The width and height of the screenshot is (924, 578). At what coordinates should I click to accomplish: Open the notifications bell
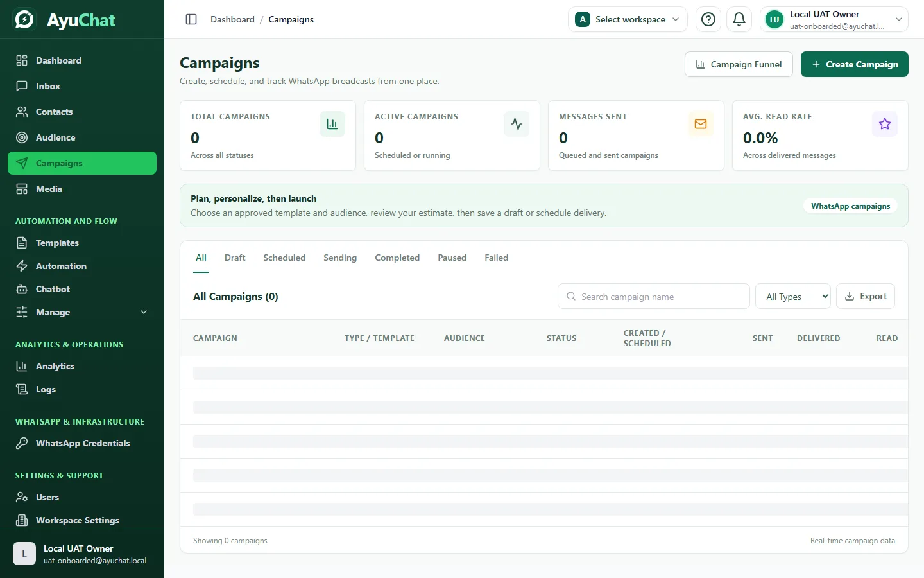(x=739, y=19)
